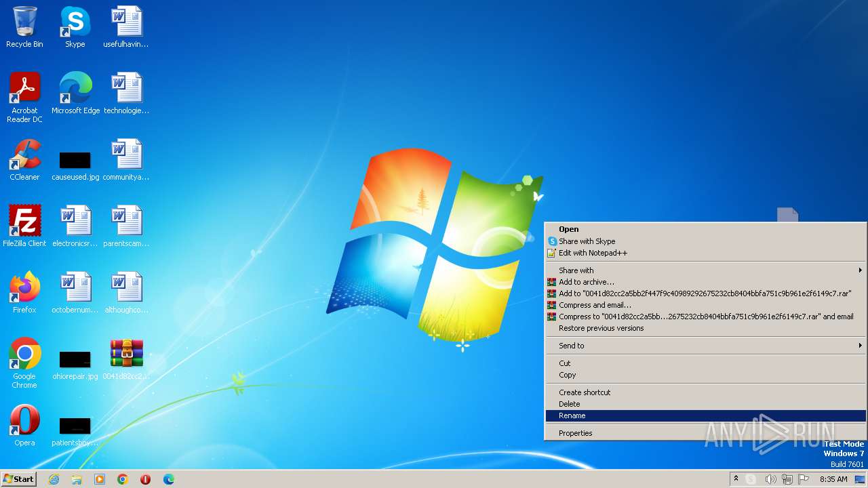This screenshot has height=488, width=868.
Task: Click the Start button
Action: tap(18, 479)
